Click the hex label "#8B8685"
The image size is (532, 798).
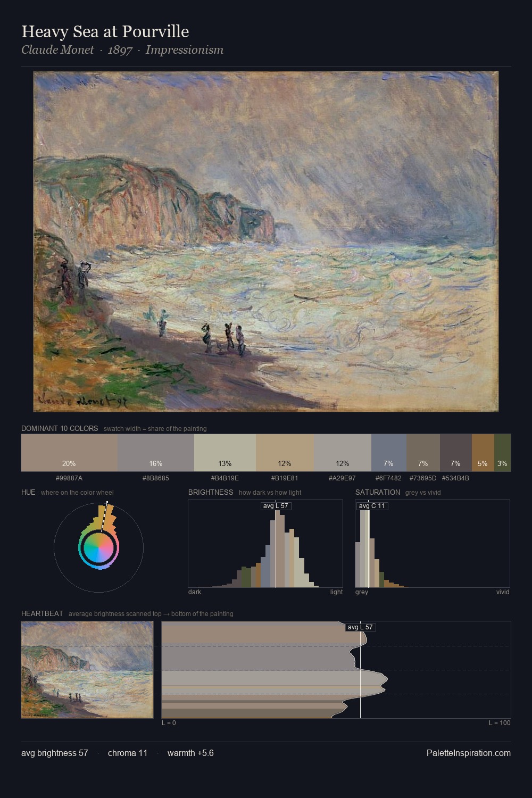(x=156, y=478)
